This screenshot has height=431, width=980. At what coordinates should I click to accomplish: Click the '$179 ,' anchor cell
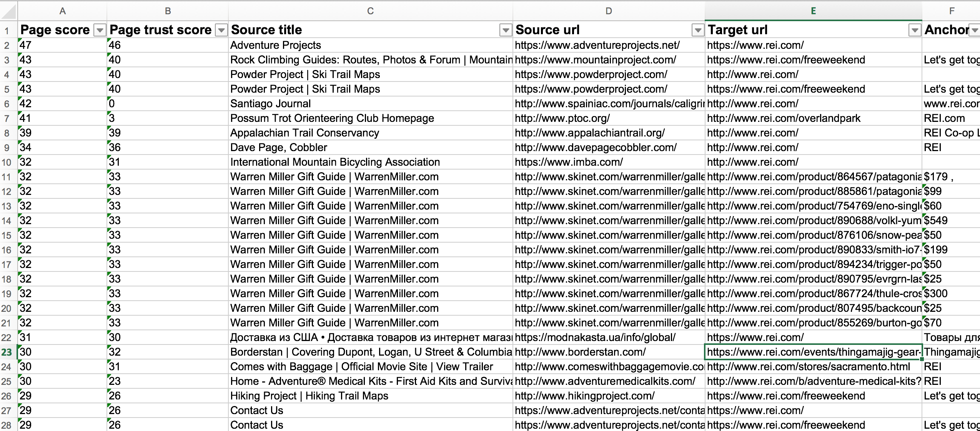click(x=951, y=177)
